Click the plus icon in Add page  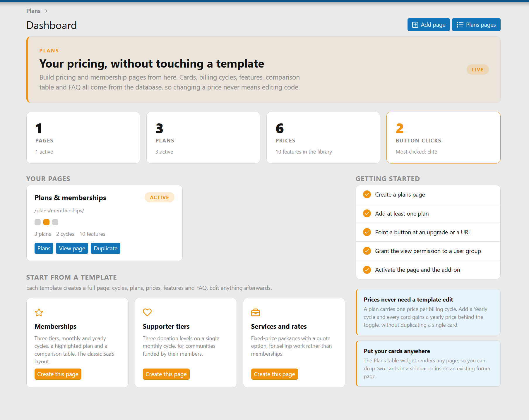point(415,25)
